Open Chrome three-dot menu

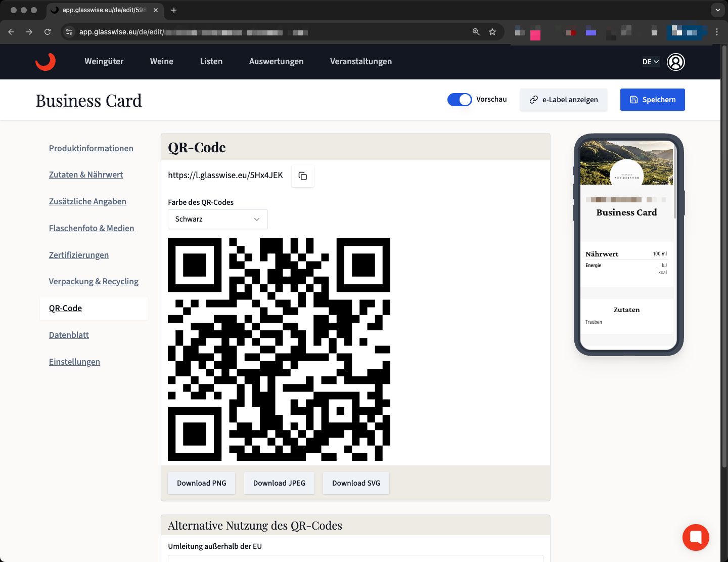(717, 32)
